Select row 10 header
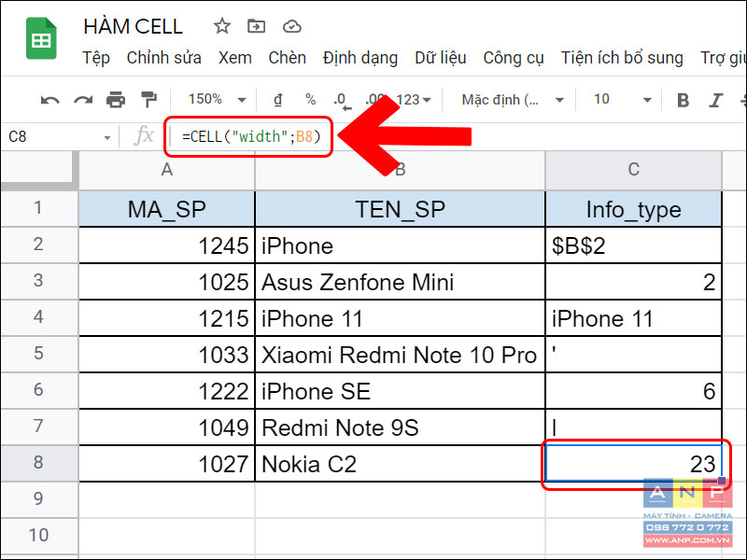 [38, 535]
